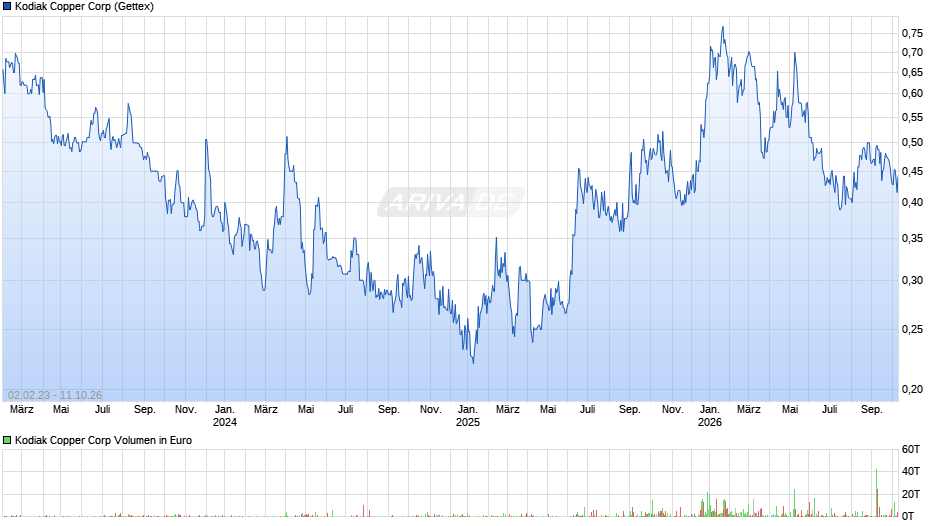Click the 0,35 price axis label
940x526 pixels.
[912, 239]
